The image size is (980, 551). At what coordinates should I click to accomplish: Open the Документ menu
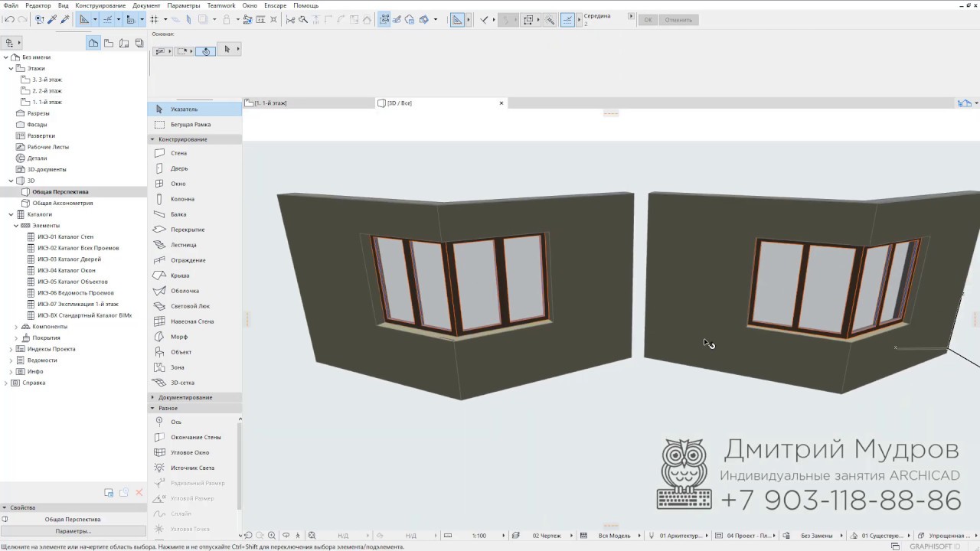click(x=146, y=5)
